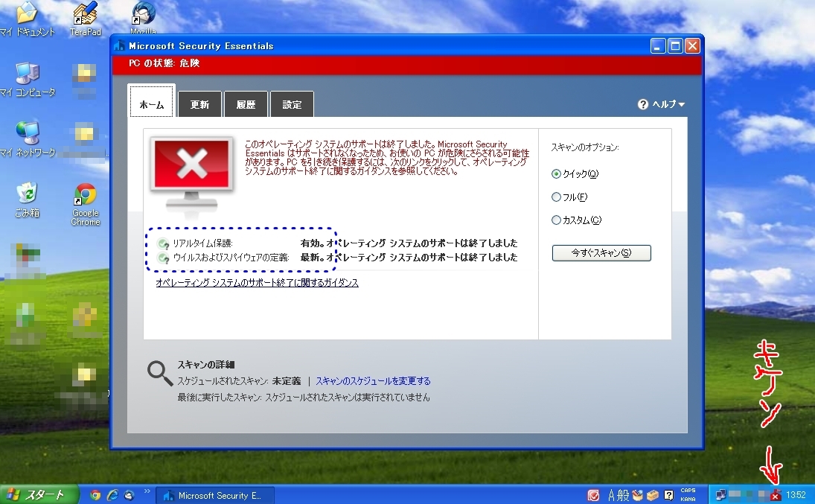Minimize the Microsoft Security Essentials window

click(x=658, y=46)
